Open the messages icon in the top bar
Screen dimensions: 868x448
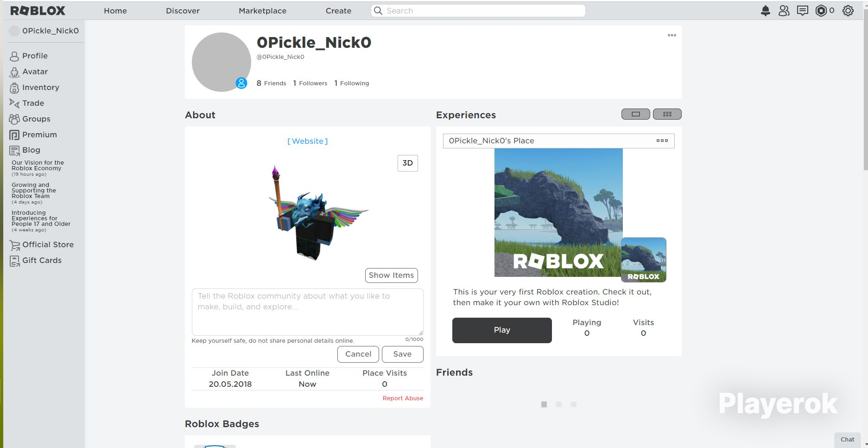click(802, 11)
